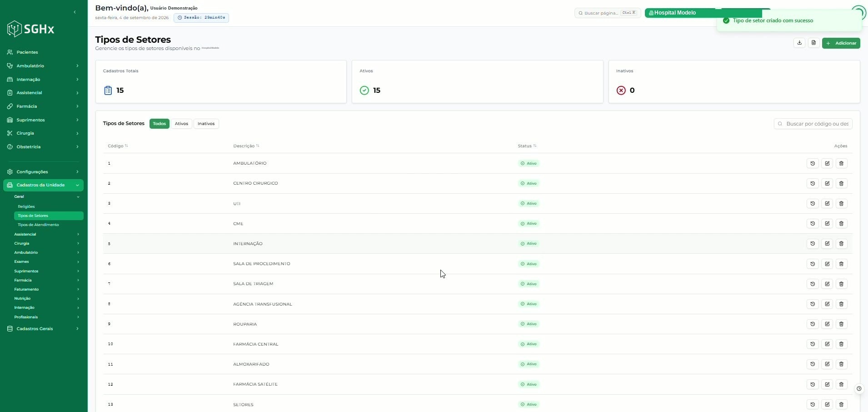Collapse Cadastros da Unidade menu
This screenshot has width=868, height=412.
coord(43,185)
